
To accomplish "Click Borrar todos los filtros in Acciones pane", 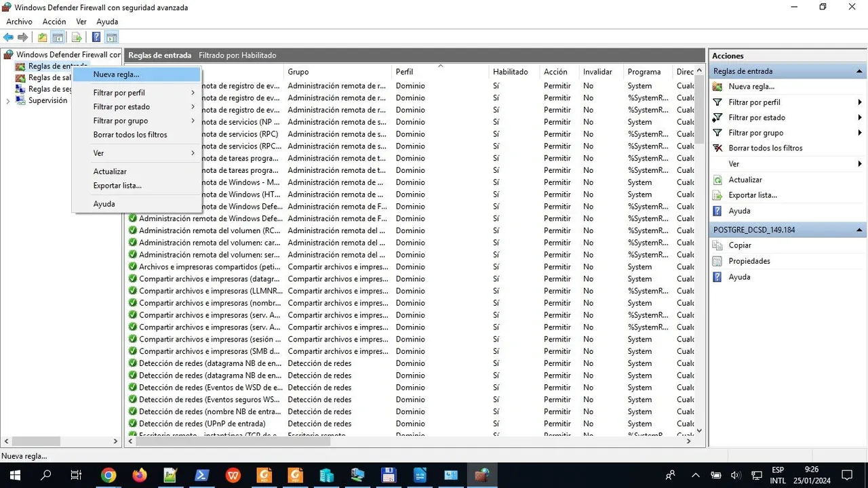I will click(766, 148).
